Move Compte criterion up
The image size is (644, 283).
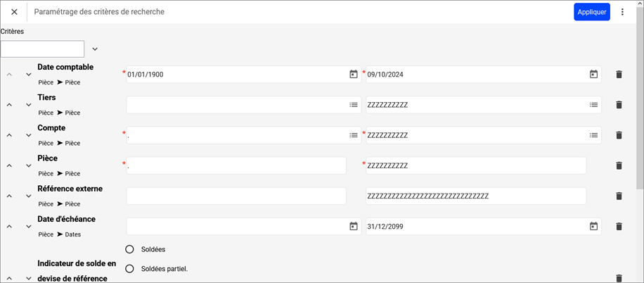pyautogui.click(x=9, y=135)
